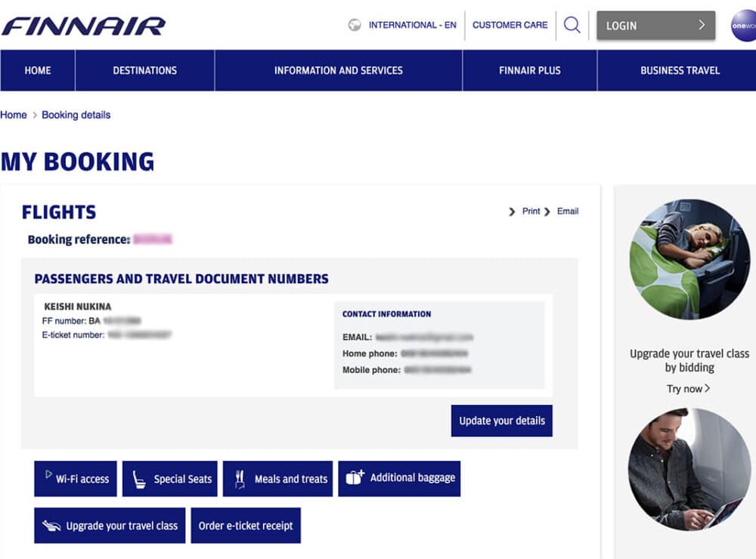756x559 pixels.
Task: Click the chevron before Print
Action: click(512, 212)
